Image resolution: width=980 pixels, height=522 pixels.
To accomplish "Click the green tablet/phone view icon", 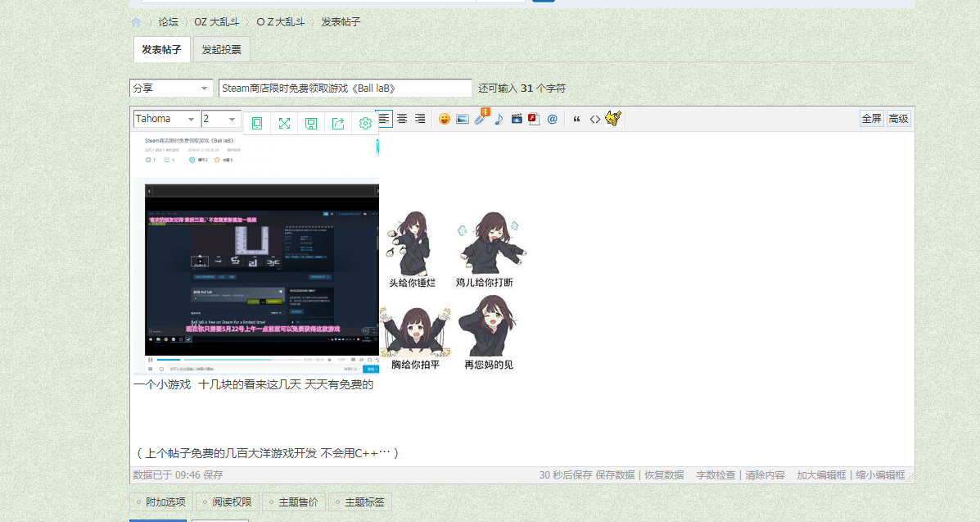I will coord(257,123).
